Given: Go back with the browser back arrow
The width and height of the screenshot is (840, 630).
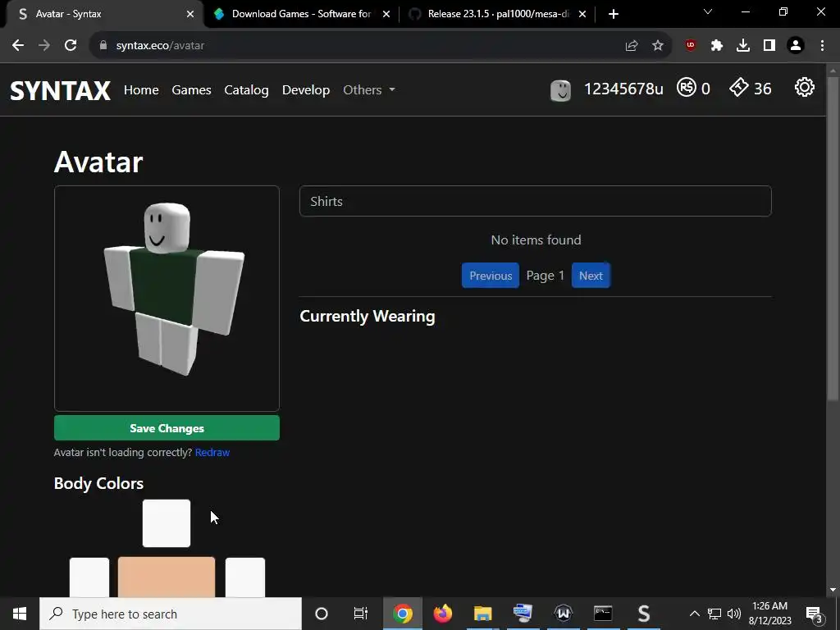Looking at the screenshot, I should click(x=18, y=46).
